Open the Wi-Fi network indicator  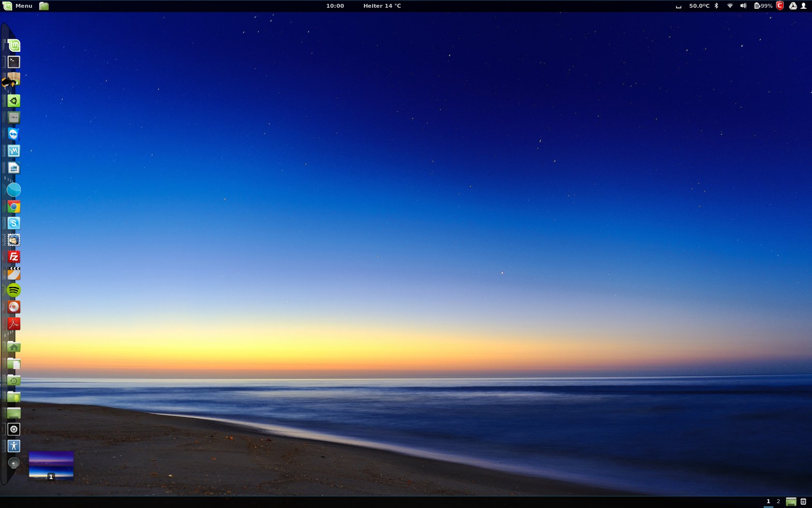730,6
